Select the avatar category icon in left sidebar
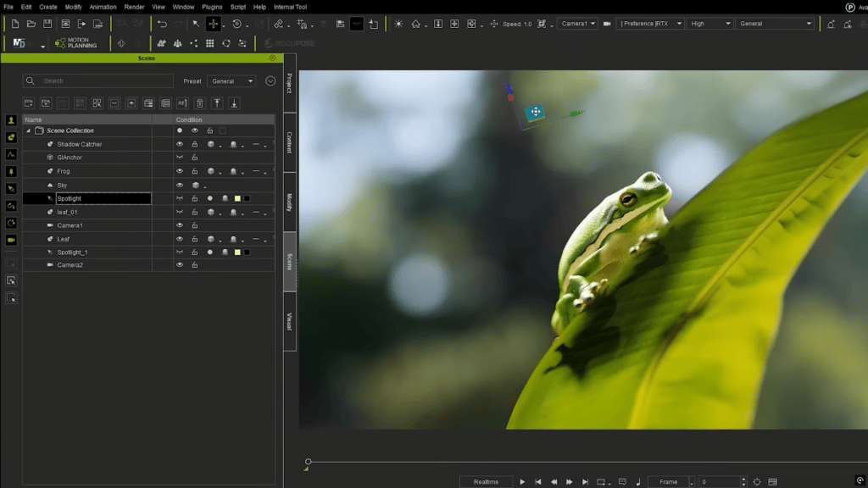Viewport: 868px width, 488px height. click(11, 120)
